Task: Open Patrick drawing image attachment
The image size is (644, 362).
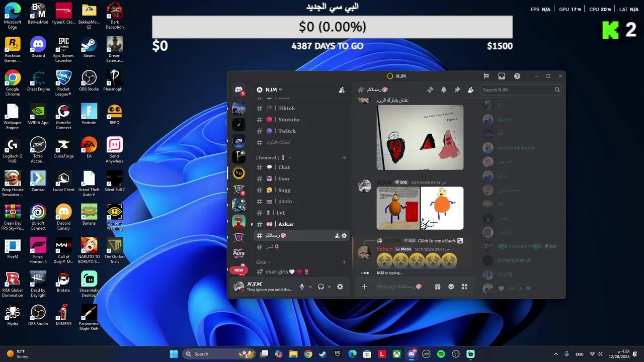Action: point(420,137)
